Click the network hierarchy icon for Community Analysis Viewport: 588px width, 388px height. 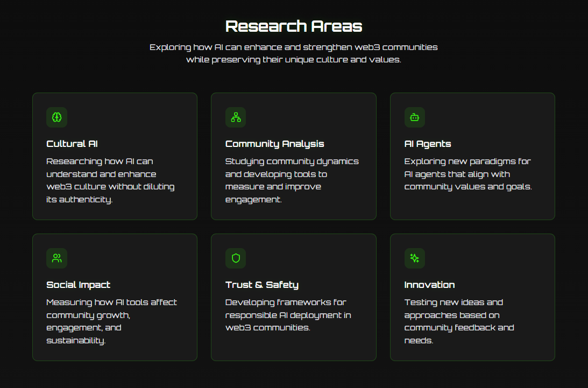[236, 117]
